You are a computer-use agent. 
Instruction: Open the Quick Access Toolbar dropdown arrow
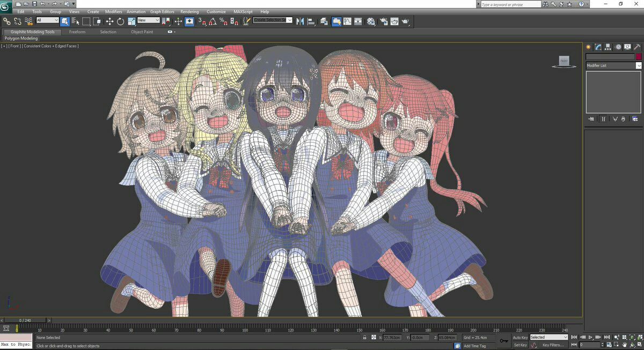point(74,4)
